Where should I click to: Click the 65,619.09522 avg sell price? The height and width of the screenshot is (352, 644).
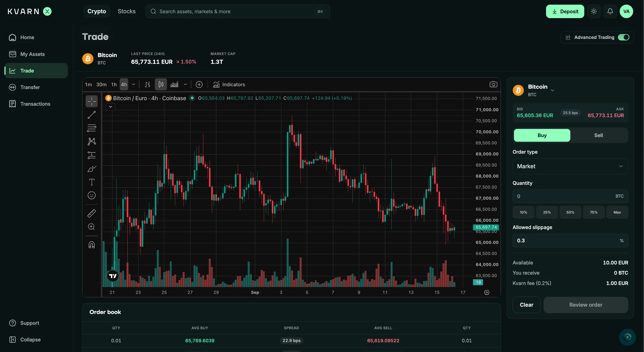pyautogui.click(x=383, y=340)
